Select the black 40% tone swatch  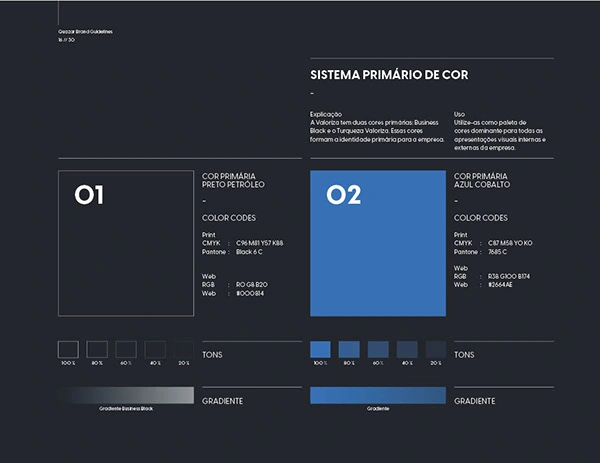tap(155, 349)
